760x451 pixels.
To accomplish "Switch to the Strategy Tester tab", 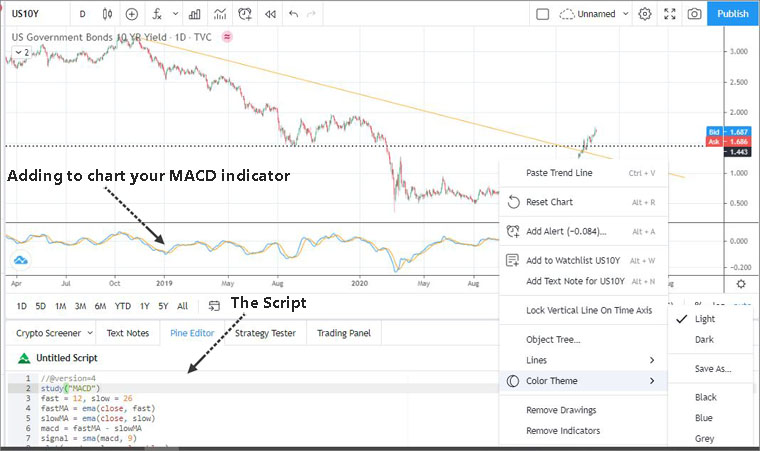I will (x=265, y=333).
